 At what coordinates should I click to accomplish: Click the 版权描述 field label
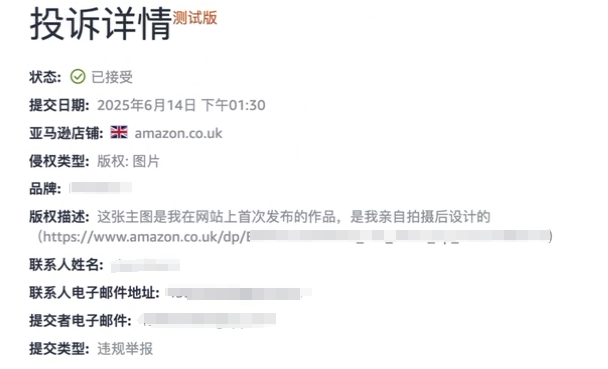pos(59,217)
